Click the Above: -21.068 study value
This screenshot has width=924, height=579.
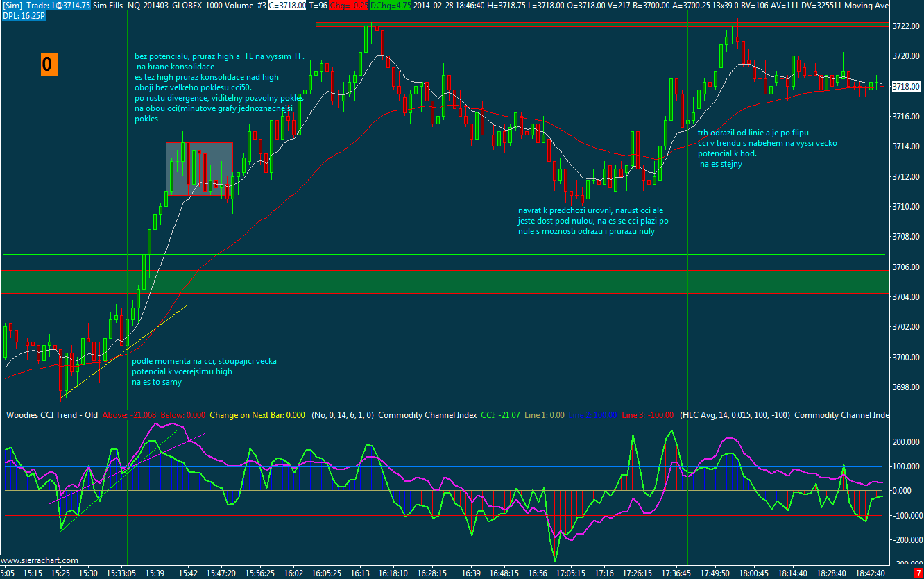[x=129, y=415]
